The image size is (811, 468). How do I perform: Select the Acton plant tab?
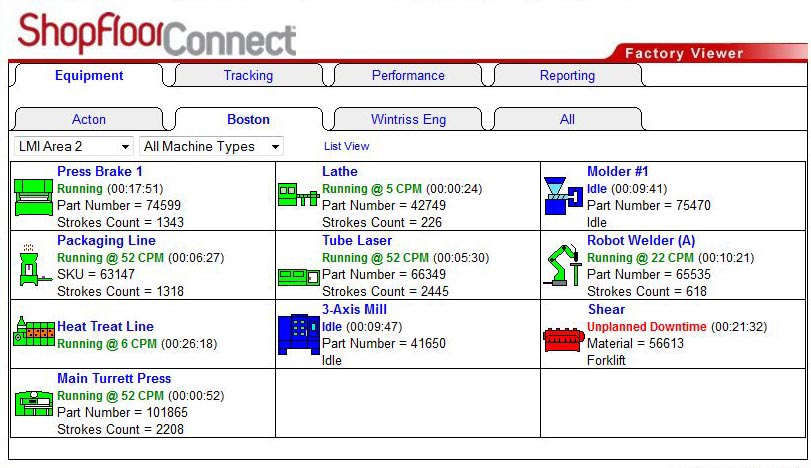pos(89,119)
